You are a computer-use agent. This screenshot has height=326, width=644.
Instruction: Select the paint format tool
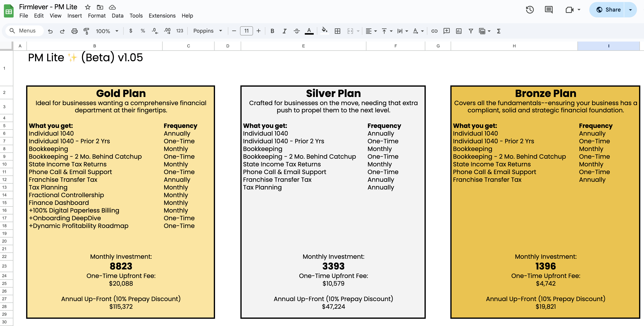coord(86,31)
